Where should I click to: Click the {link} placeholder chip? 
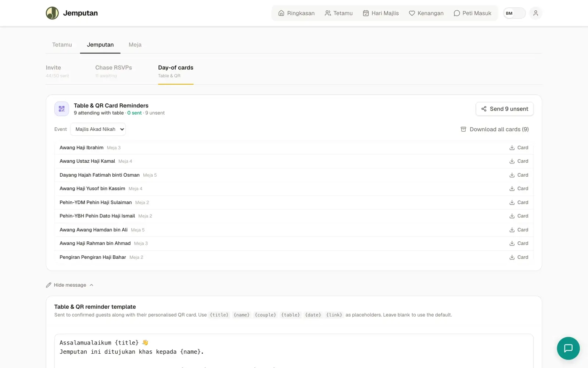coord(334,315)
